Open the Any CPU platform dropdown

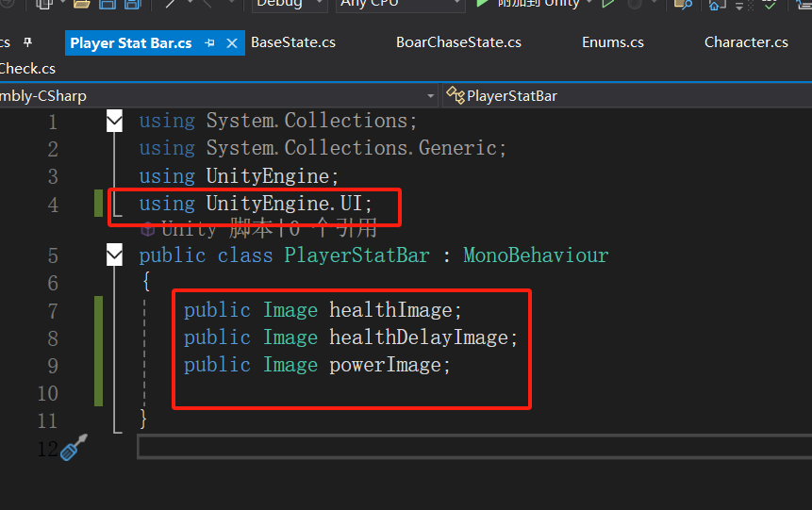click(x=400, y=5)
